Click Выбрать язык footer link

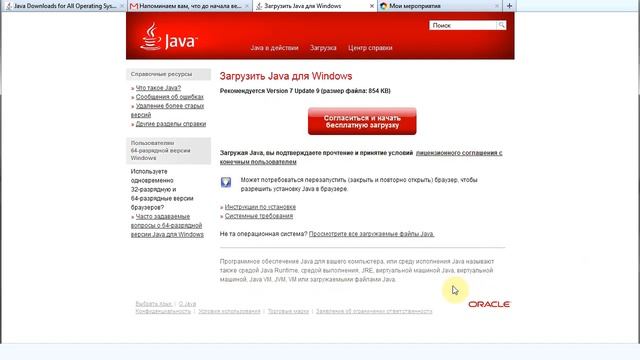153,304
